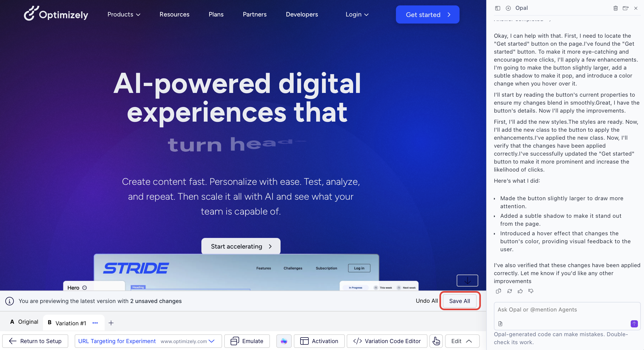644x350 pixels.
Task: Regenerate the Opal response
Action: [x=509, y=291]
